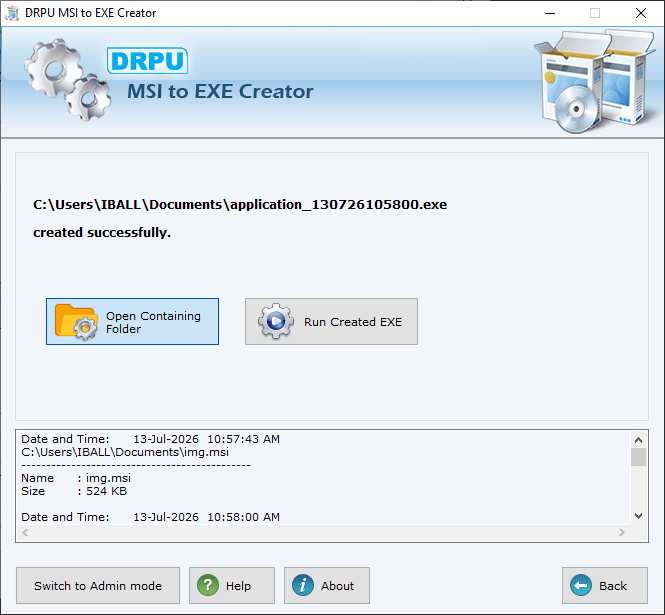
Task: Click the blue back arrow icon
Action: 581,585
